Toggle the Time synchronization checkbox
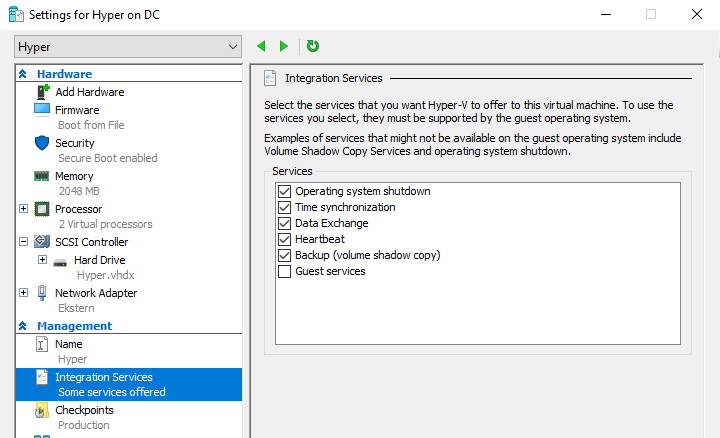The height and width of the screenshot is (438, 720). (x=285, y=207)
